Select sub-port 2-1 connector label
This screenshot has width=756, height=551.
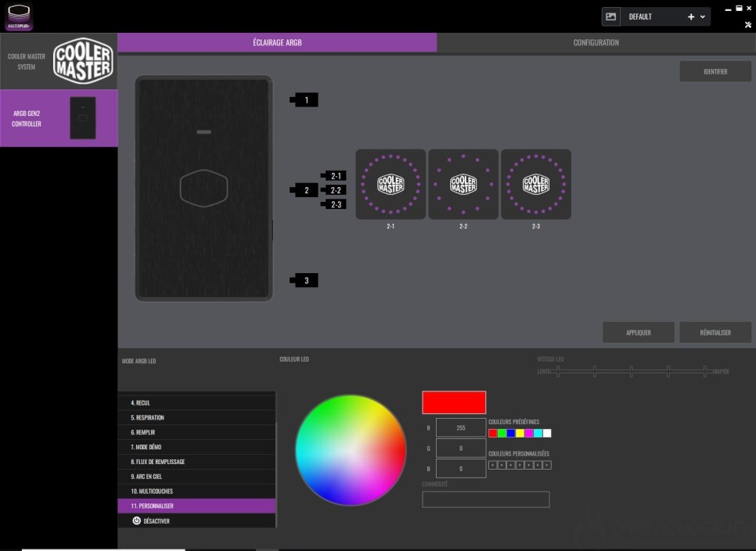pyautogui.click(x=333, y=176)
